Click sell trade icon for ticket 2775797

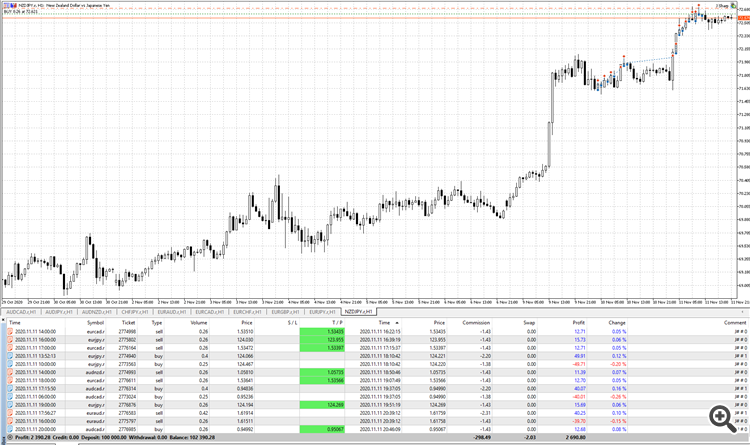click(x=10, y=421)
